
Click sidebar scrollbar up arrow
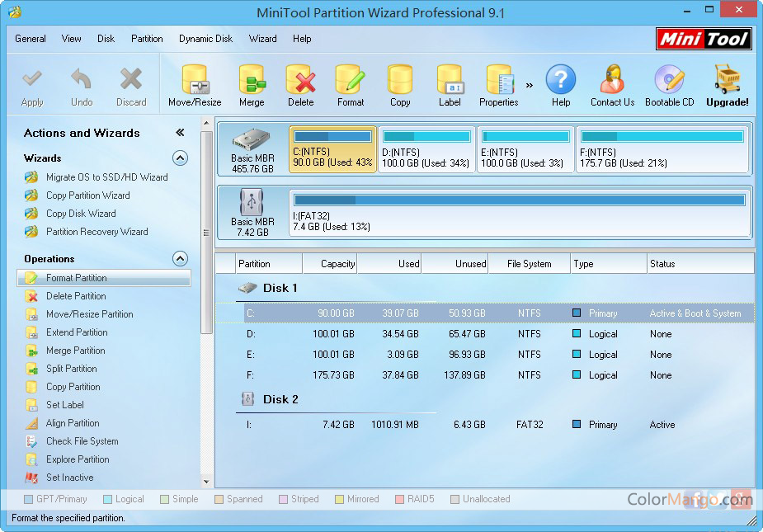click(206, 123)
